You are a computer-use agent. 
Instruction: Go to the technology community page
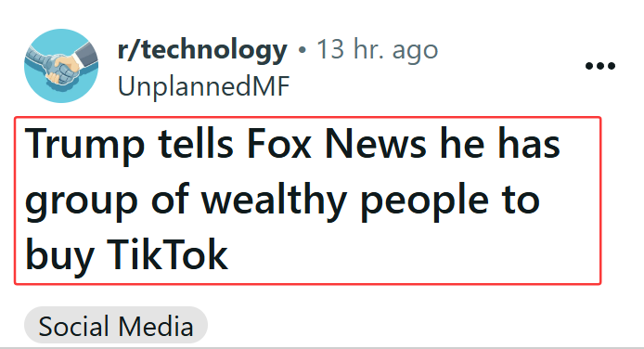[202, 50]
